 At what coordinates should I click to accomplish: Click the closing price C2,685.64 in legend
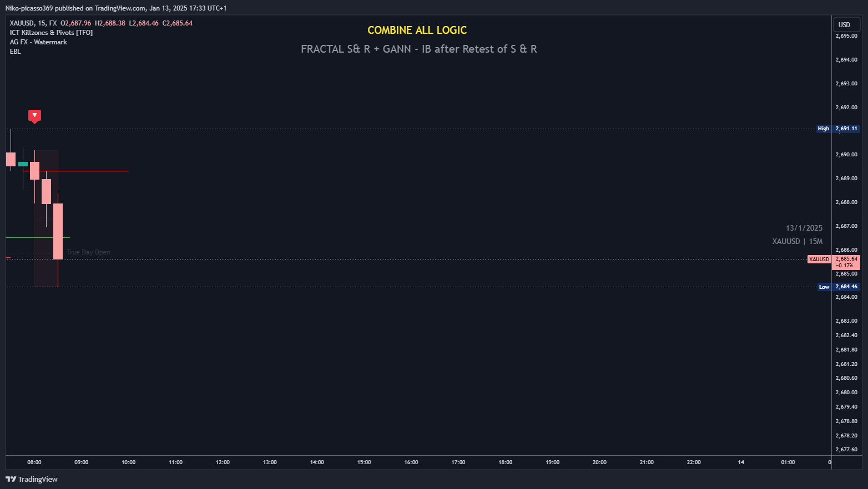(178, 23)
